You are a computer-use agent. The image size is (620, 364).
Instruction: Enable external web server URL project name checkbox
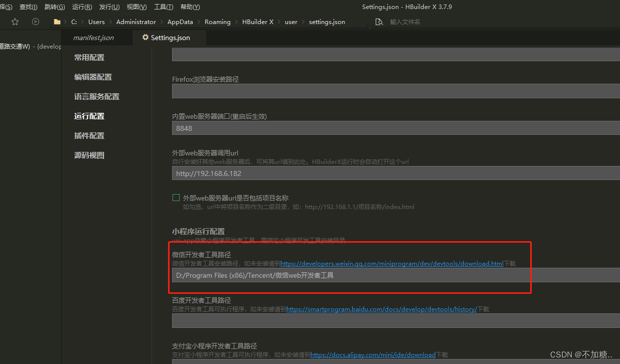[x=176, y=198]
